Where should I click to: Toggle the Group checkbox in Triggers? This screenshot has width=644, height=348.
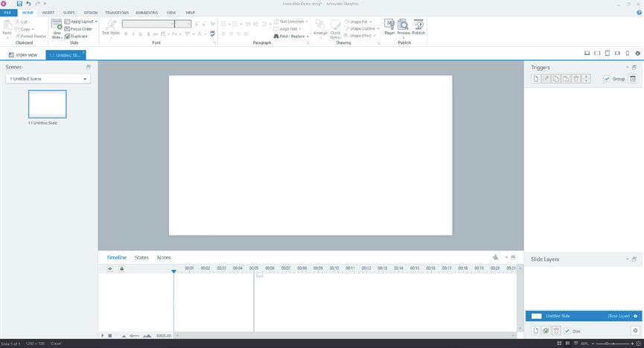point(607,78)
